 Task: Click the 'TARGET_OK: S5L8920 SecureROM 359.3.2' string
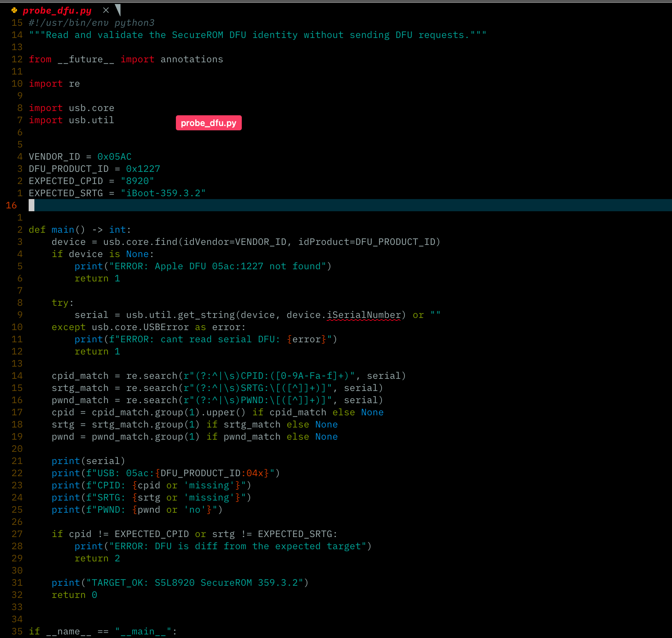(195, 583)
